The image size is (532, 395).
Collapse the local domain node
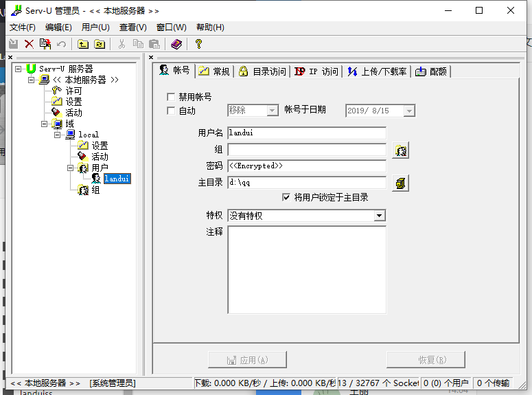tap(58, 135)
